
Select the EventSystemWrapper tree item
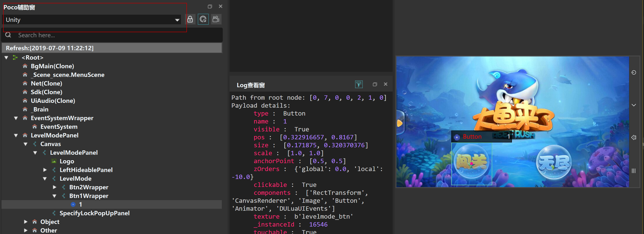click(x=62, y=118)
